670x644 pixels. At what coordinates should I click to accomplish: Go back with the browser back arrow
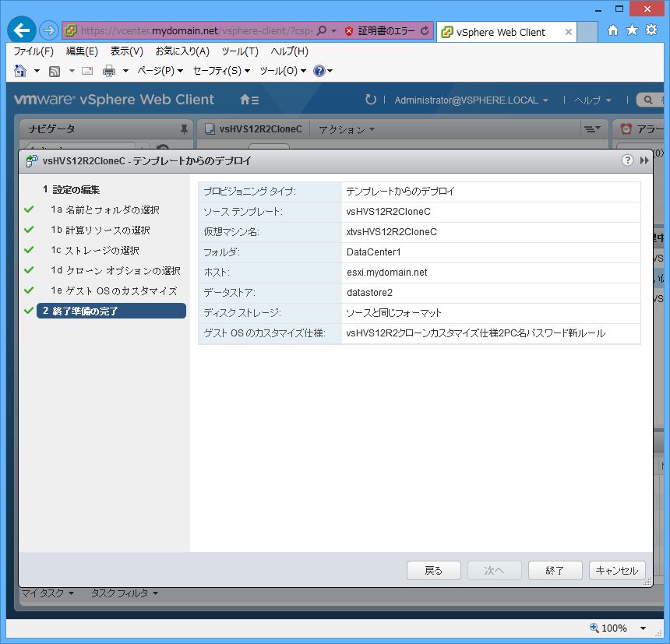(21, 30)
